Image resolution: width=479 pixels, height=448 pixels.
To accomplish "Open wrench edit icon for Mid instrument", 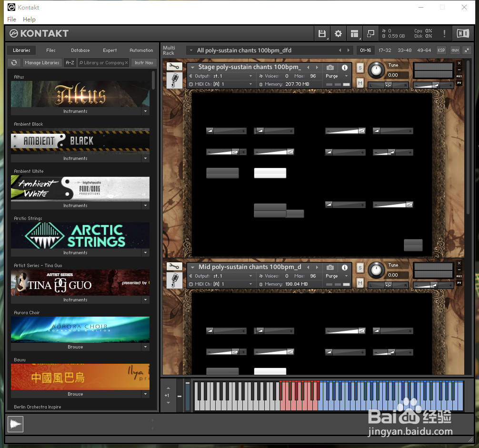I will click(x=174, y=266).
